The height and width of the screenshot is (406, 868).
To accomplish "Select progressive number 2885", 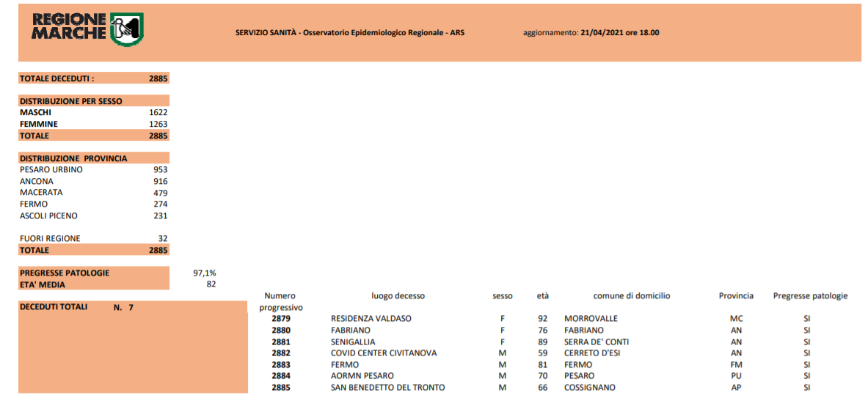I will point(281,387).
